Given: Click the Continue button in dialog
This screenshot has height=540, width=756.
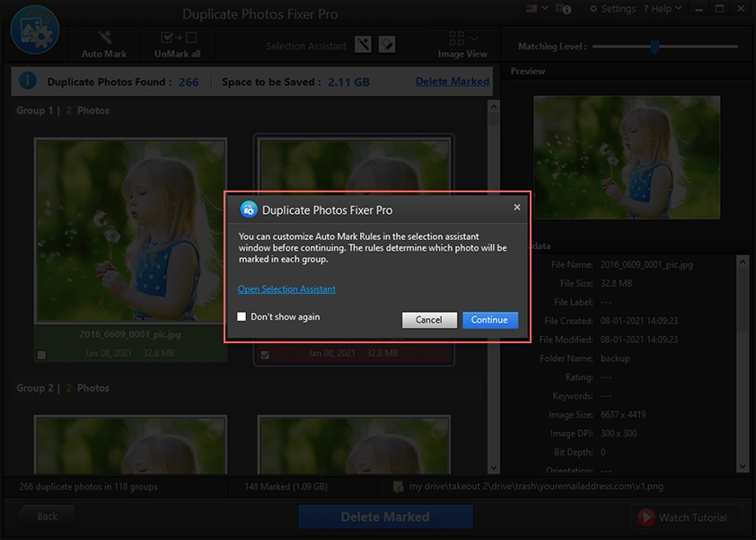Looking at the screenshot, I should pos(490,320).
